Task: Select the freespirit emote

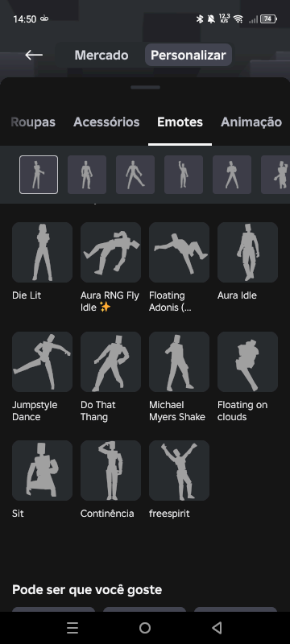Action: tap(179, 471)
